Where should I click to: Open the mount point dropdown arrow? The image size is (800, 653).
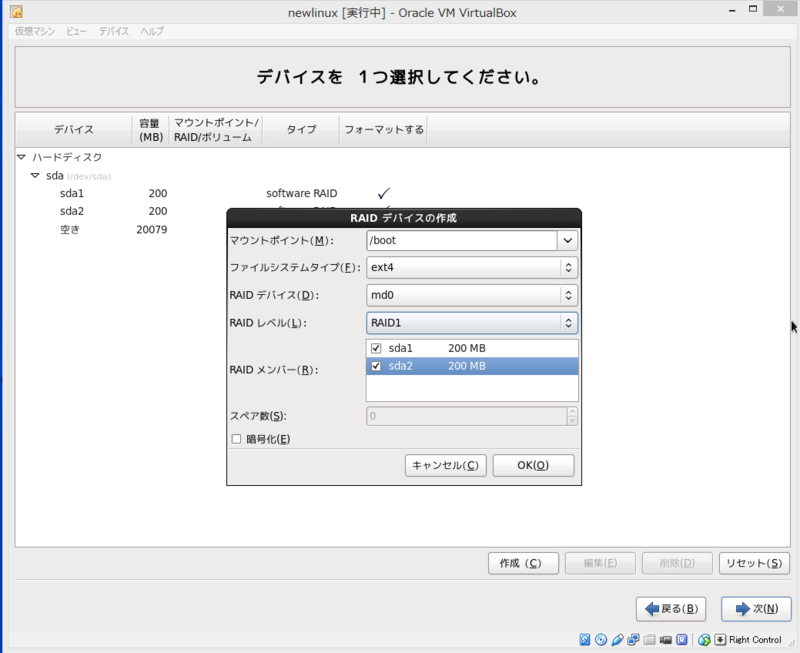tap(567, 241)
